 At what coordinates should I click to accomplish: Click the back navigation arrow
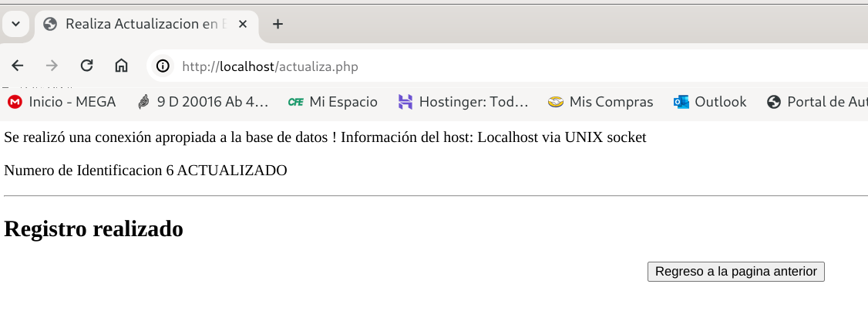(x=17, y=66)
